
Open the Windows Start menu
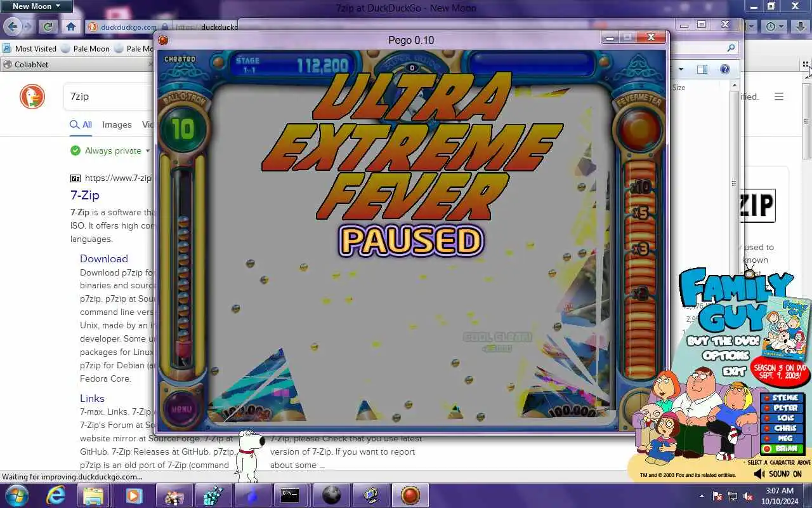(16, 495)
